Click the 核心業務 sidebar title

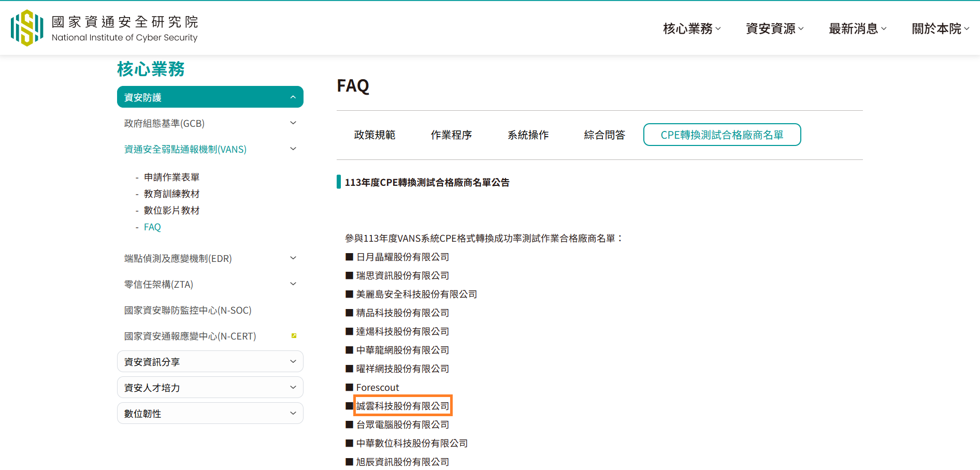point(151,69)
